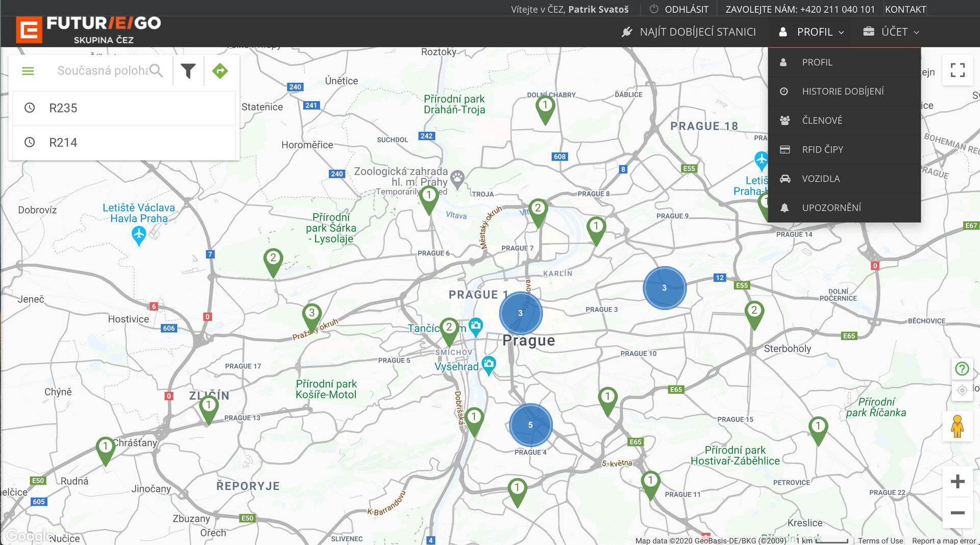The image size is (980, 545).
Task: Toggle fullscreen map view
Action: click(958, 70)
